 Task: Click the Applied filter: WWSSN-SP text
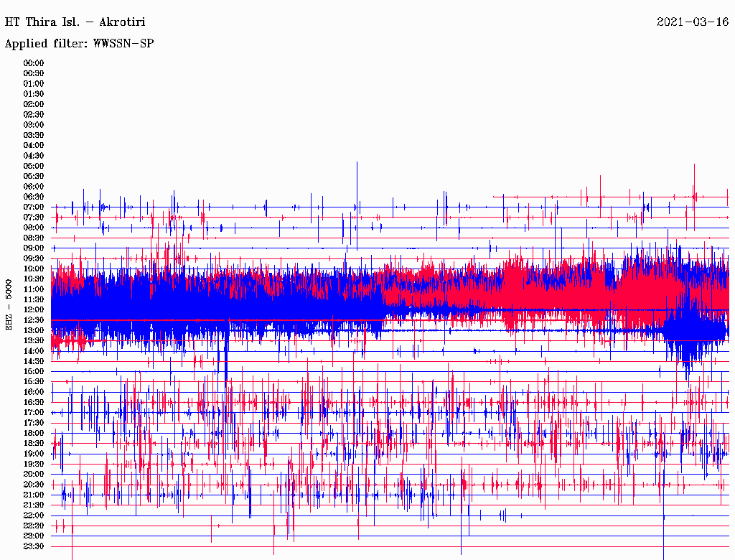pyautogui.click(x=79, y=44)
